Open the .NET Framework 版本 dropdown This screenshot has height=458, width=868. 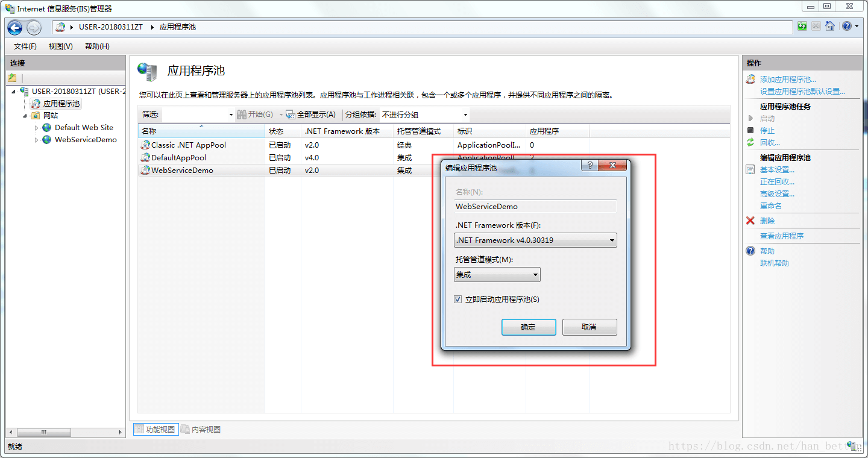pos(535,240)
